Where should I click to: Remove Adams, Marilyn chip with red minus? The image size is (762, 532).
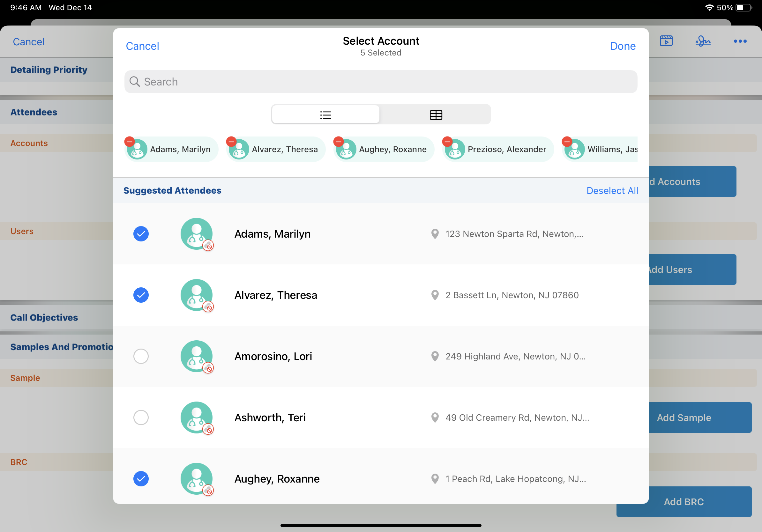pyautogui.click(x=130, y=142)
